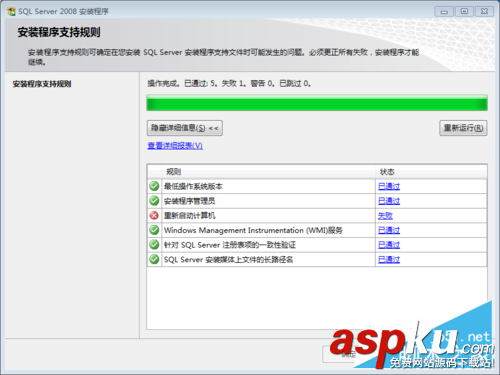This screenshot has width=500, height=375.
Task: Click the 状态 column header
Action: coord(387,172)
